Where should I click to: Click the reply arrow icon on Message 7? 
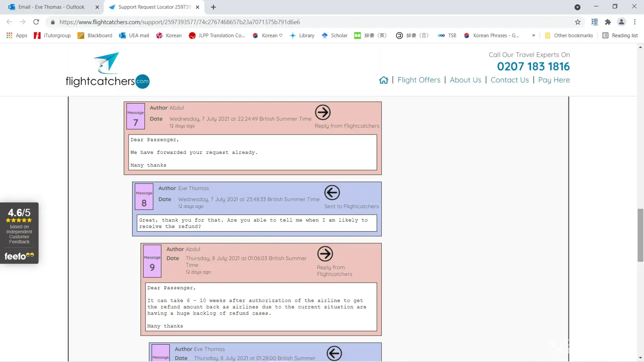[322, 113]
